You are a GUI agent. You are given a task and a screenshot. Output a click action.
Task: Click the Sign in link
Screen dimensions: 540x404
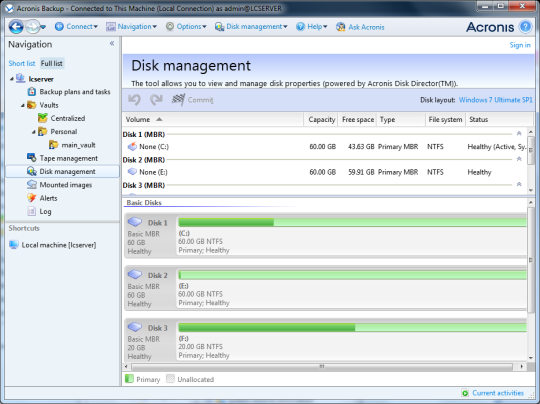tap(520, 45)
